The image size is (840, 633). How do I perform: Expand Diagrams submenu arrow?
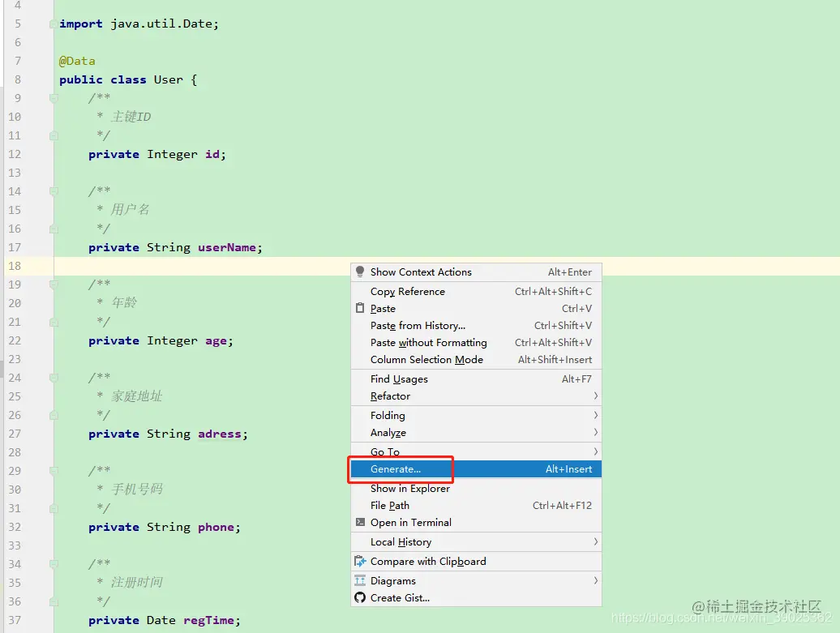pyautogui.click(x=595, y=580)
